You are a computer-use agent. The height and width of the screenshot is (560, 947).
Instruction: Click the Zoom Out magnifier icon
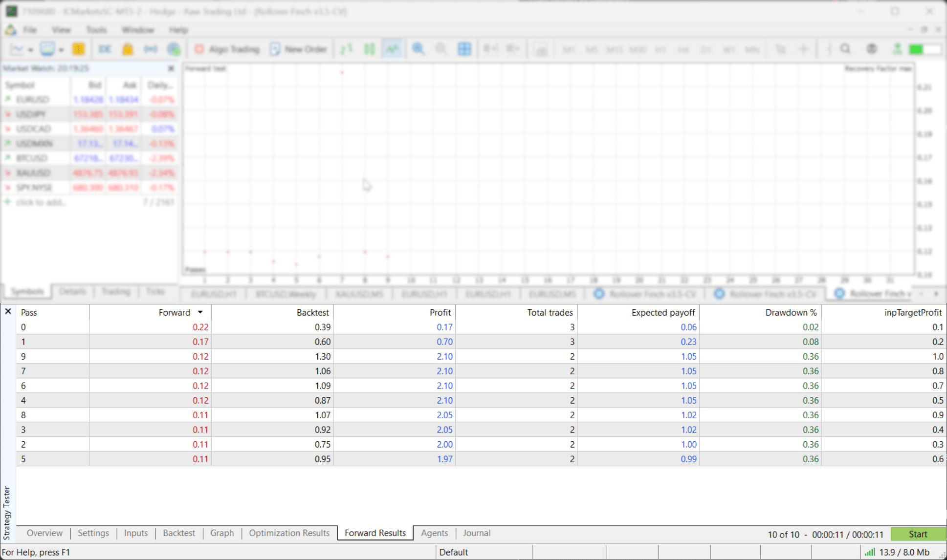coord(441,49)
